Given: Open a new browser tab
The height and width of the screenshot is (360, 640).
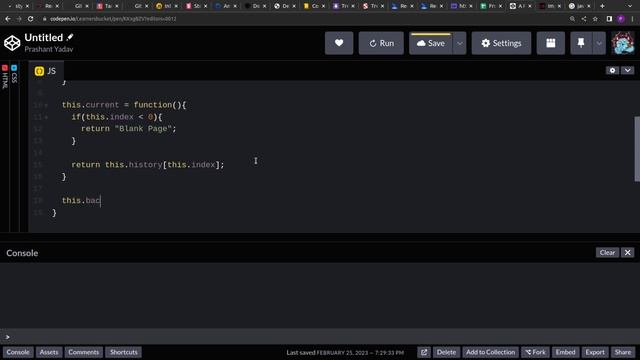Looking at the screenshot, I should coord(602,6).
